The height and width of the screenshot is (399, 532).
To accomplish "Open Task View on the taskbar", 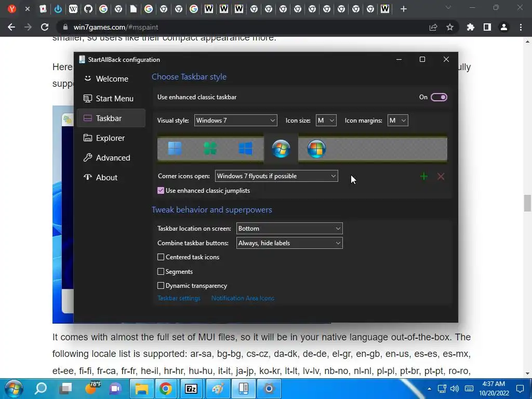I will click(66, 389).
